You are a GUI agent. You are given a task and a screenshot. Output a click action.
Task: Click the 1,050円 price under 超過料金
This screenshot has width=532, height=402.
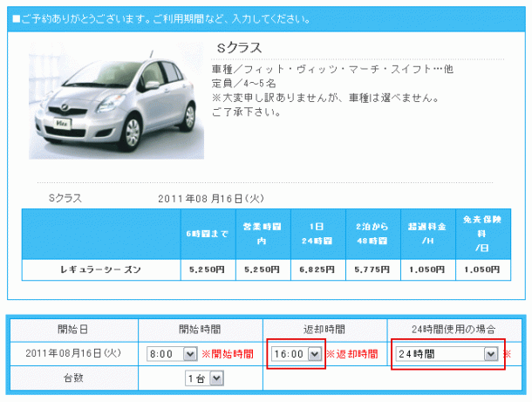coord(428,270)
